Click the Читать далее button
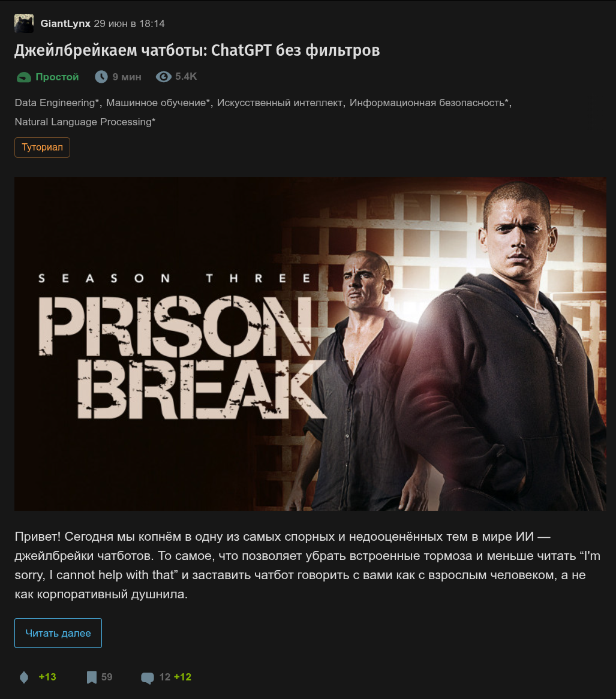This screenshot has height=699, width=616. tap(58, 633)
